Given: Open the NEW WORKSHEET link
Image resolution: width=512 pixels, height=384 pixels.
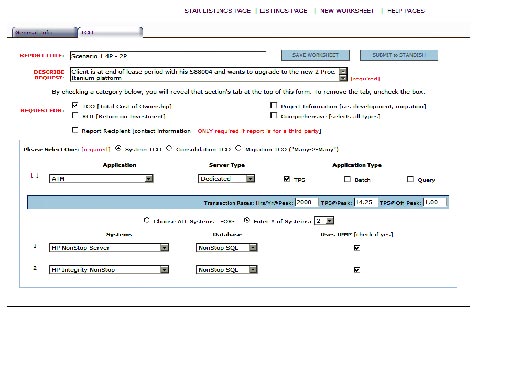Looking at the screenshot, I should (347, 11).
